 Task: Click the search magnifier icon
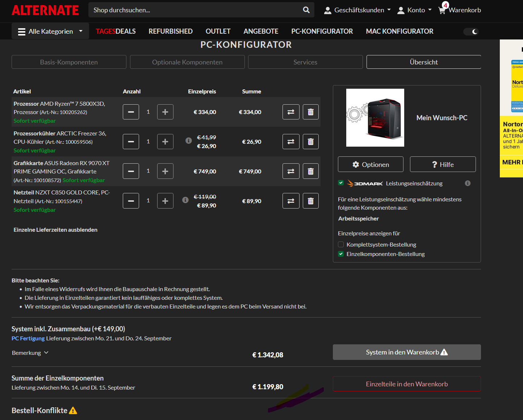coord(306,10)
